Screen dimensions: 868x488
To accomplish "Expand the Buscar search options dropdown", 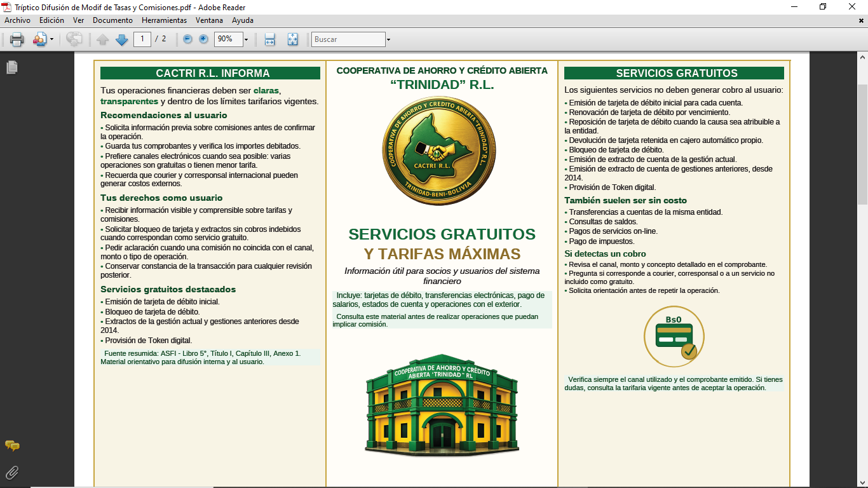I will [388, 39].
